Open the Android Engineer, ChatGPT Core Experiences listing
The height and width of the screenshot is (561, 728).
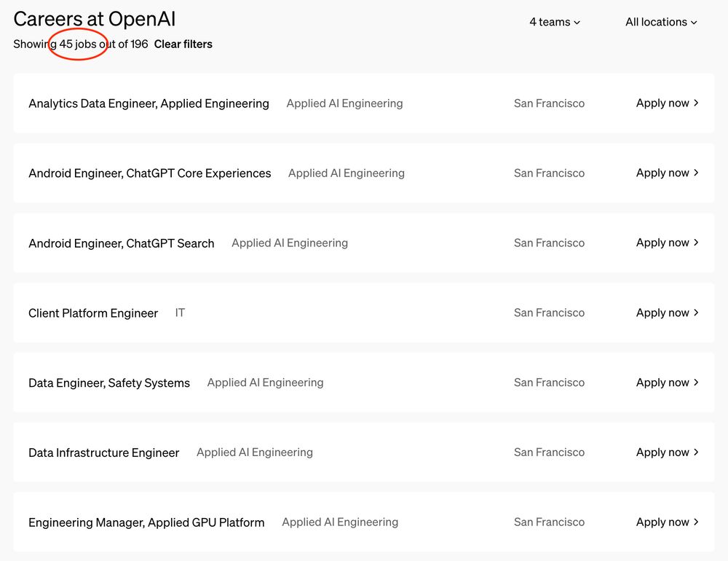[149, 173]
